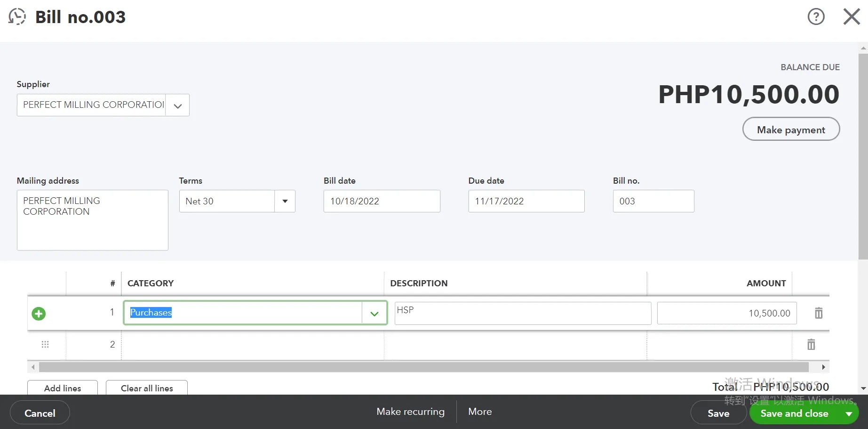Viewport: 868px width, 429px height.
Task: Click the Supplier name field
Action: tap(92, 105)
